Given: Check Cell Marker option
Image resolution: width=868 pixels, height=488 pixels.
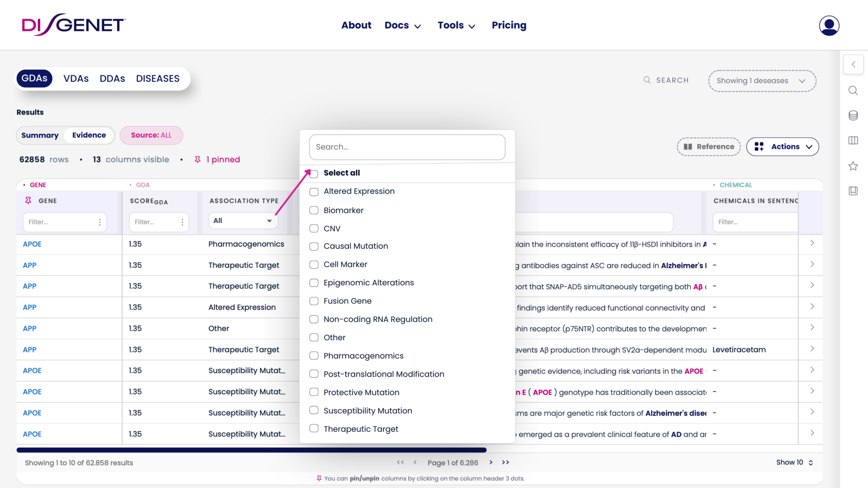Looking at the screenshot, I should coord(314,264).
